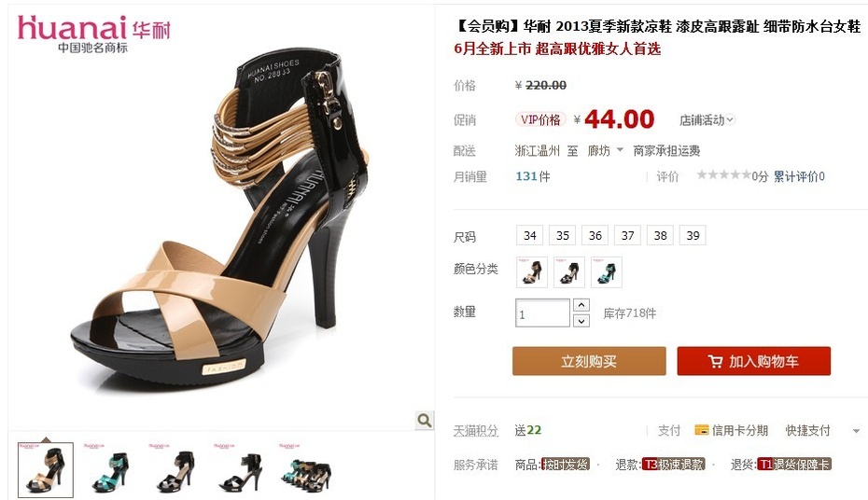This screenshot has height=500, width=868.
Task: Click the magnifier zoom icon on product image
Action: point(425,421)
